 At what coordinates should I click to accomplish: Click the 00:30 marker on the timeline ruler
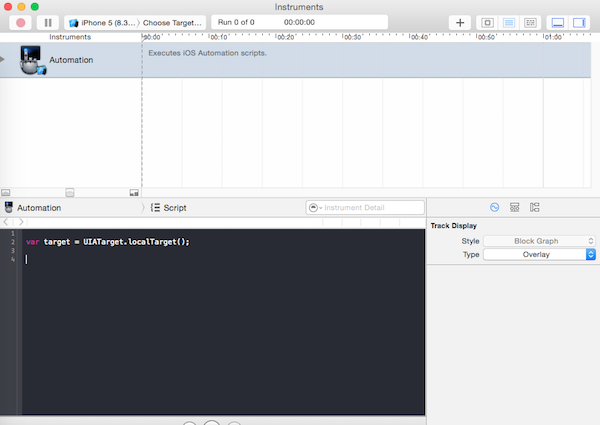[352, 37]
